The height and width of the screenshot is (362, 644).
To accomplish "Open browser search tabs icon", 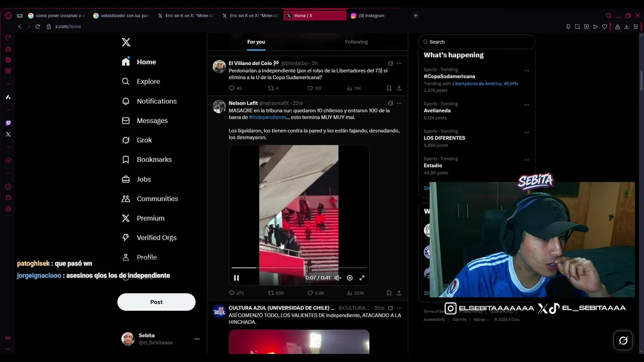I will [608, 16].
